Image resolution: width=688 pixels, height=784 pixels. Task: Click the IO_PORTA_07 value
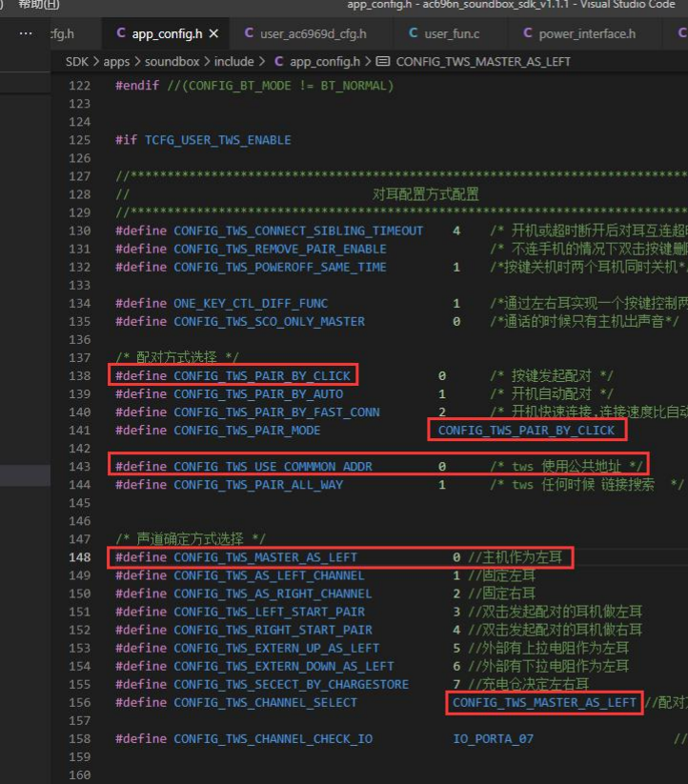(493, 738)
